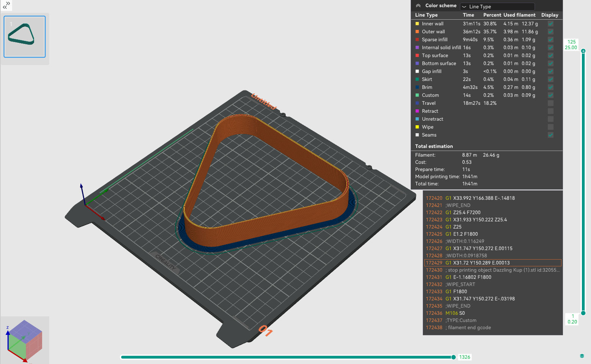The height and width of the screenshot is (364, 591).
Task: Click the plus icon atop the layer slider
Action: pyautogui.click(x=583, y=51)
